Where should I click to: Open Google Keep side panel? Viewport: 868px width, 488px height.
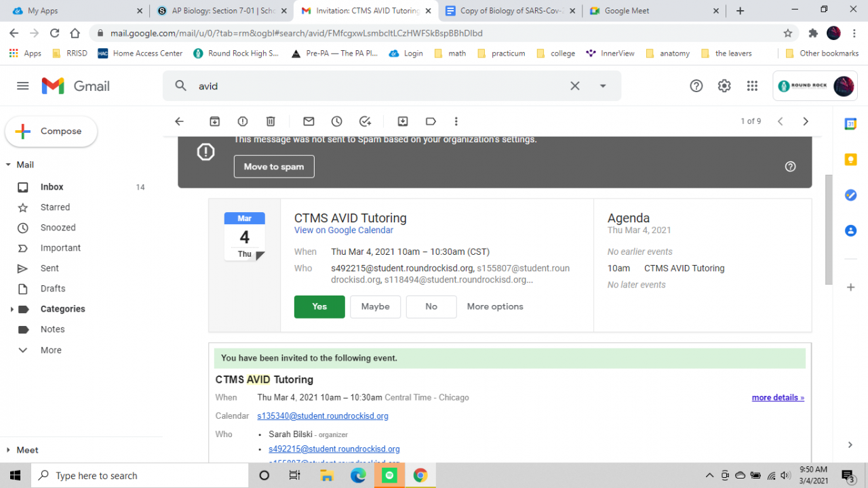coord(850,160)
